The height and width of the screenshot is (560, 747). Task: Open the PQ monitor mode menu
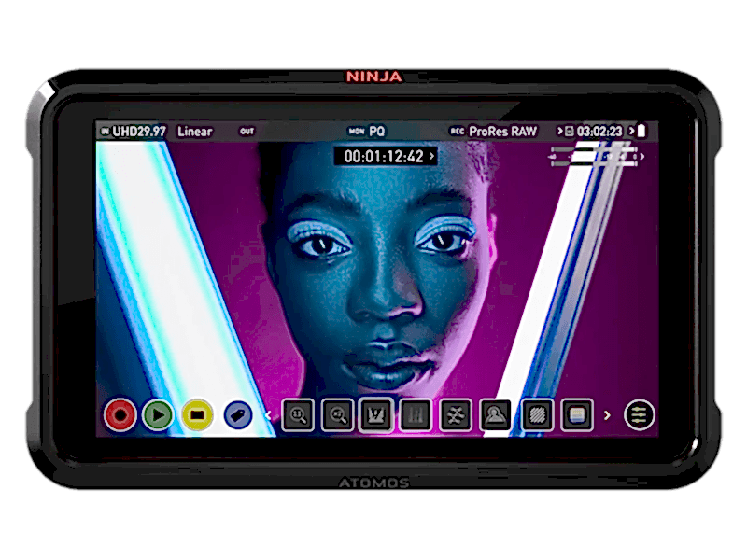point(376,132)
